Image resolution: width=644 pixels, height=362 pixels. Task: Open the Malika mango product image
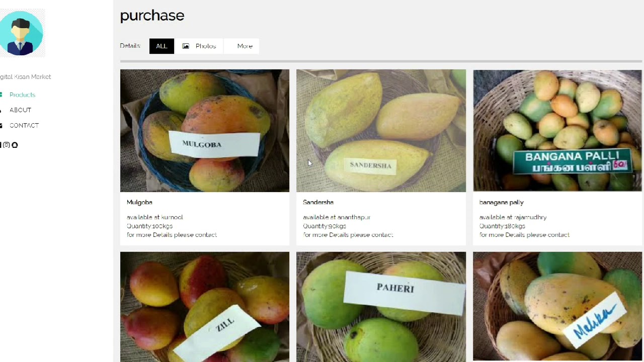[557, 307]
